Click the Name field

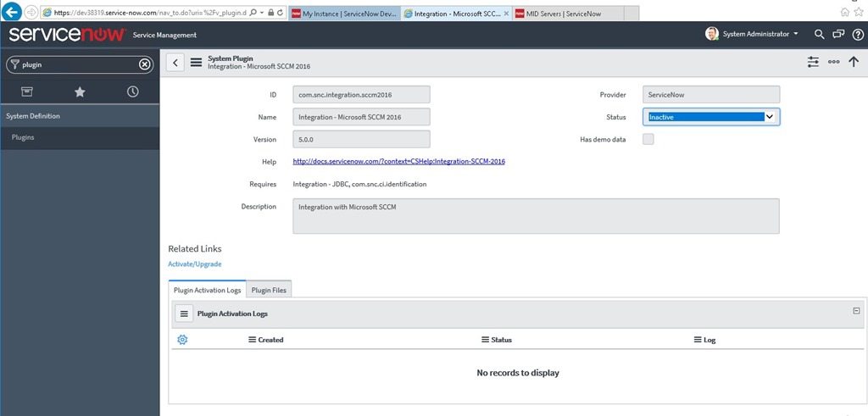pos(361,117)
